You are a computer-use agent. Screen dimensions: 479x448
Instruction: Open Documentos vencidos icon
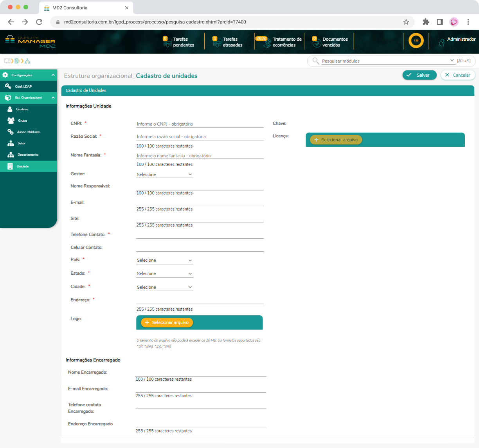coord(316,42)
